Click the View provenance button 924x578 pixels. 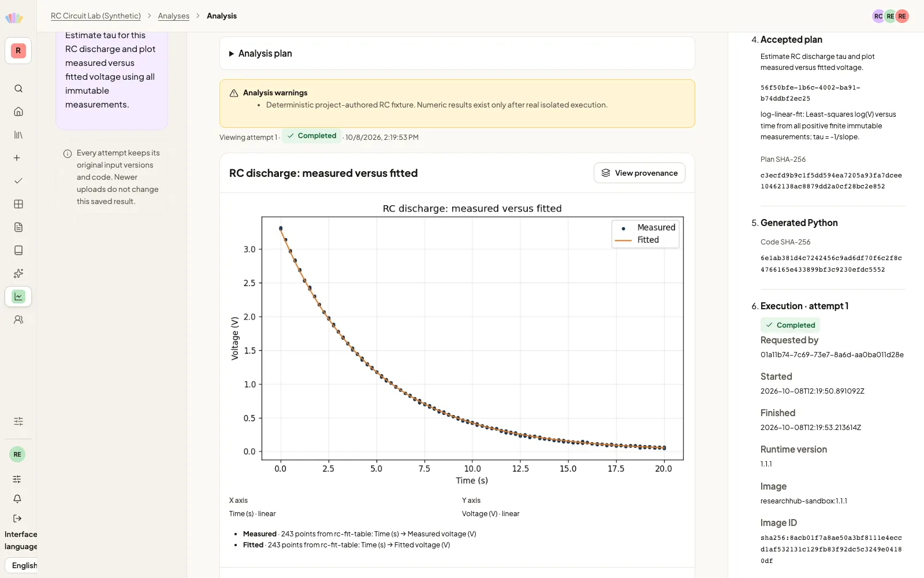tap(639, 173)
